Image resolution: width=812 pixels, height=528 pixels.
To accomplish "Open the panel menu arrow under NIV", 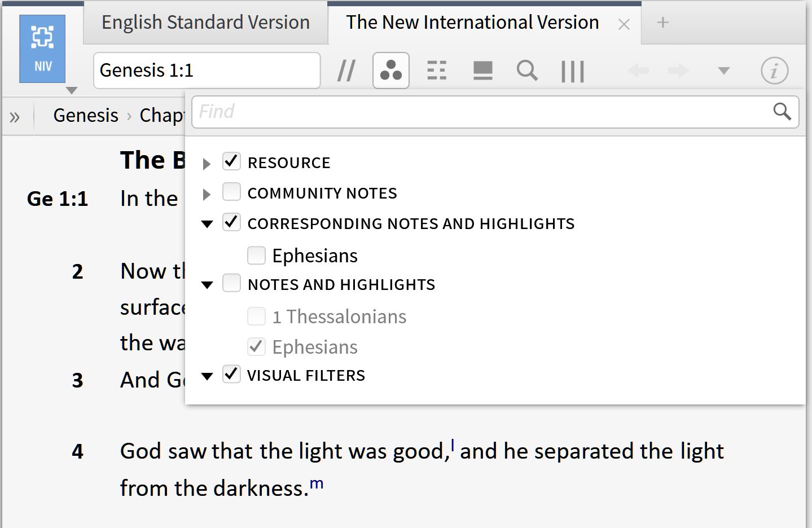I will 72,90.
